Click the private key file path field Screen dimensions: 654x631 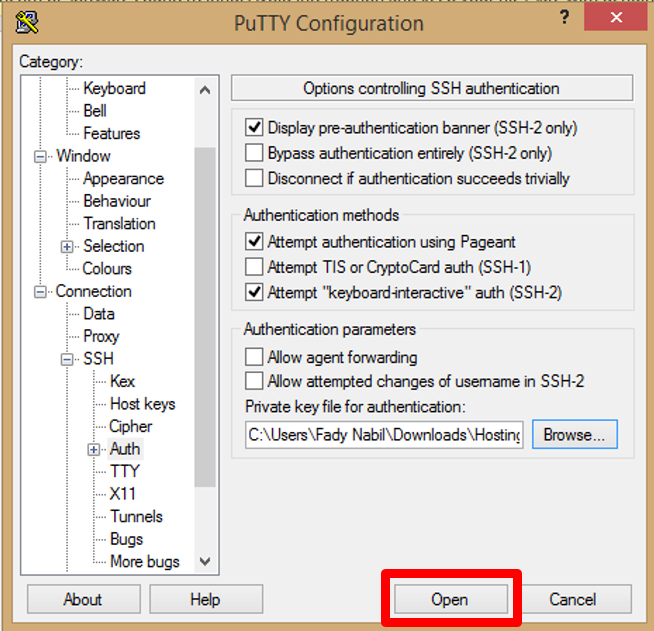coord(384,435)
